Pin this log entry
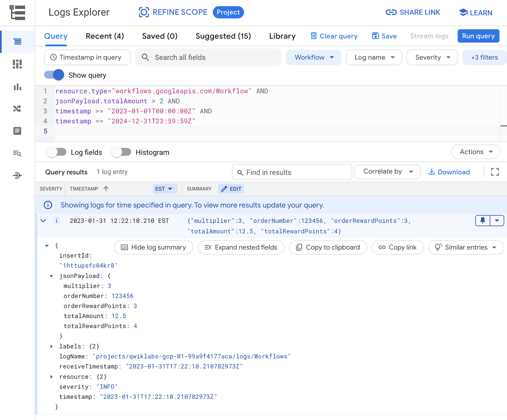Image resolution: width=507 pixels, height=420 pixels. [483, 221]
